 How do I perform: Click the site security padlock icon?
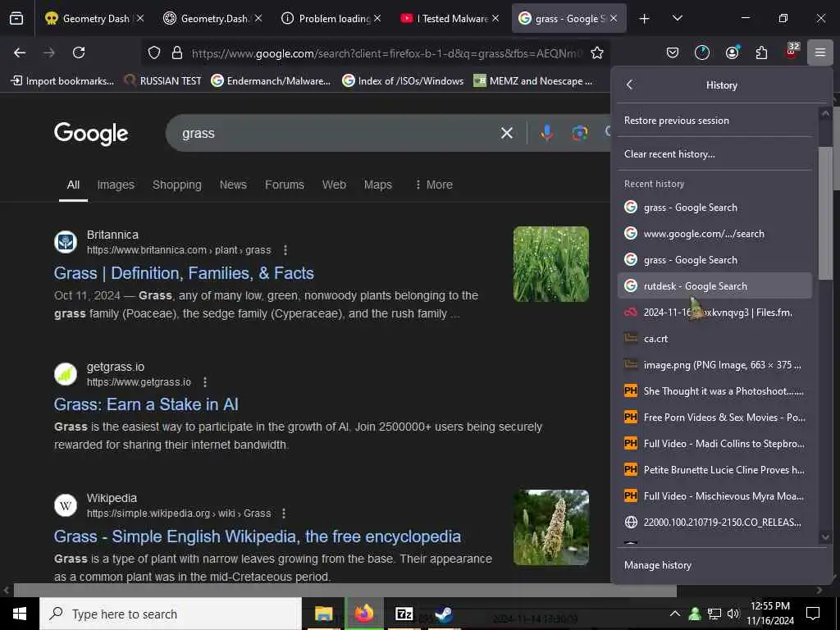pos(177,52)
